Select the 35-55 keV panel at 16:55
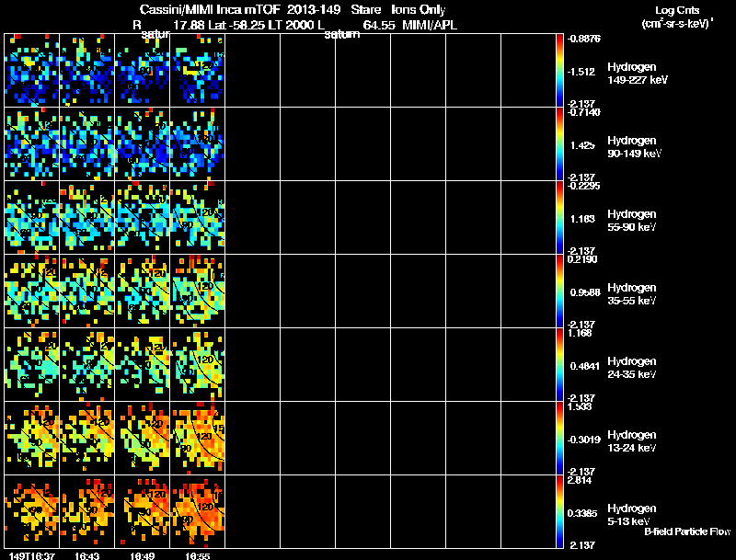 point(197,291)
